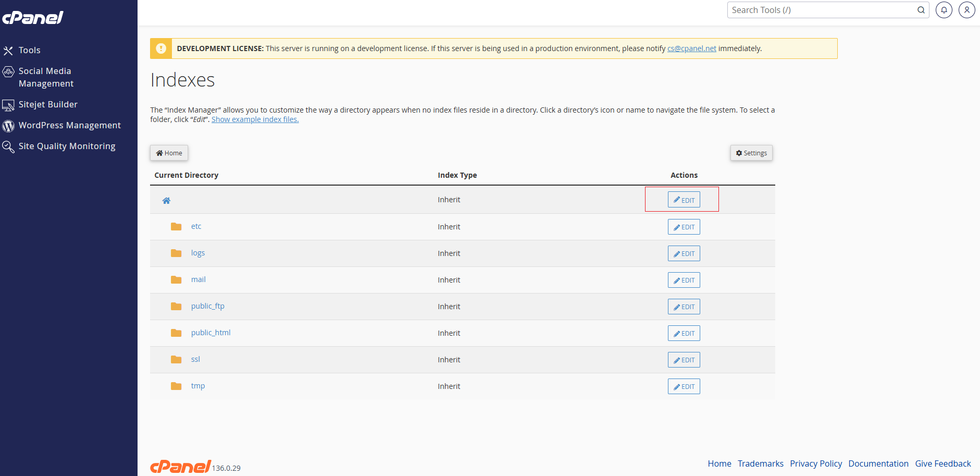Screen dimensions: 980x476
Task: Click the Index Type column header
Action: (457, 175)
